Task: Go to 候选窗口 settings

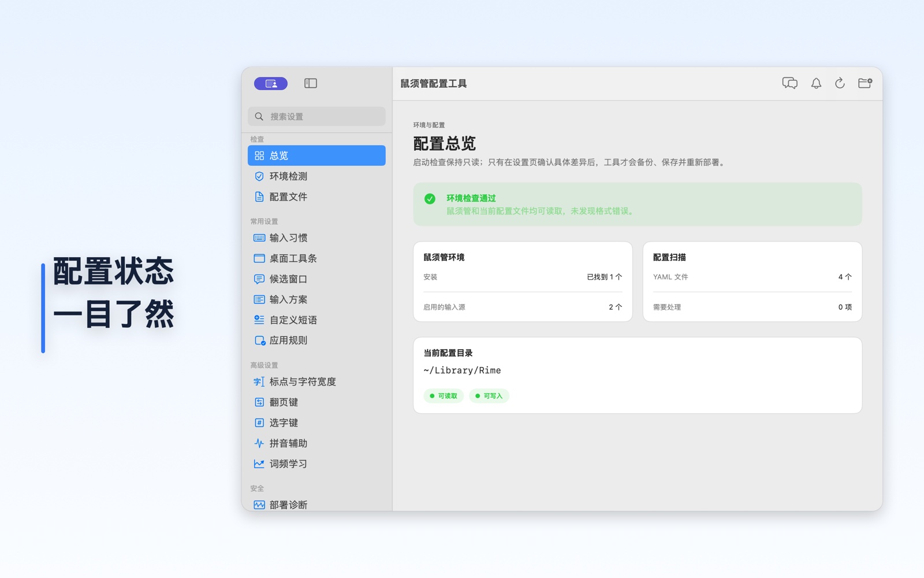Action: tap(316, 279)
